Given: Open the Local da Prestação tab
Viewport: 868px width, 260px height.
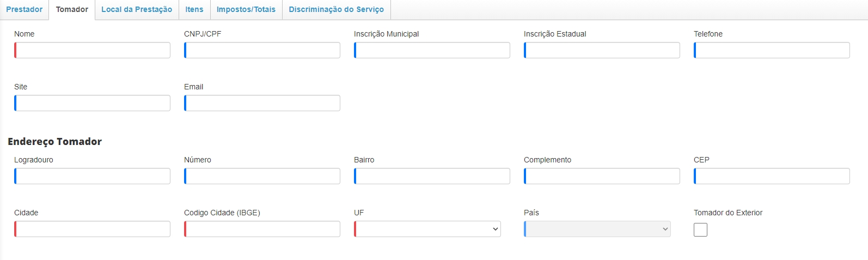Looking at the screenshot, I should [137, 10].
